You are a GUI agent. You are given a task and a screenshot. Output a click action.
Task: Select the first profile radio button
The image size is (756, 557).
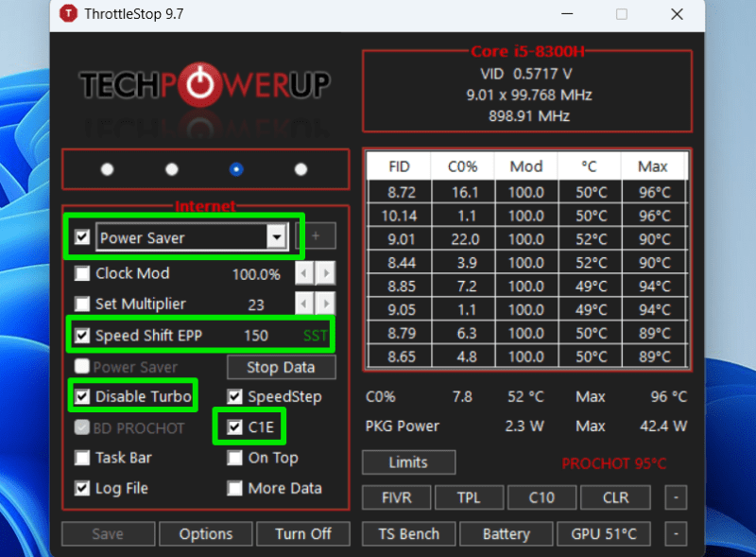coord(107,169)
